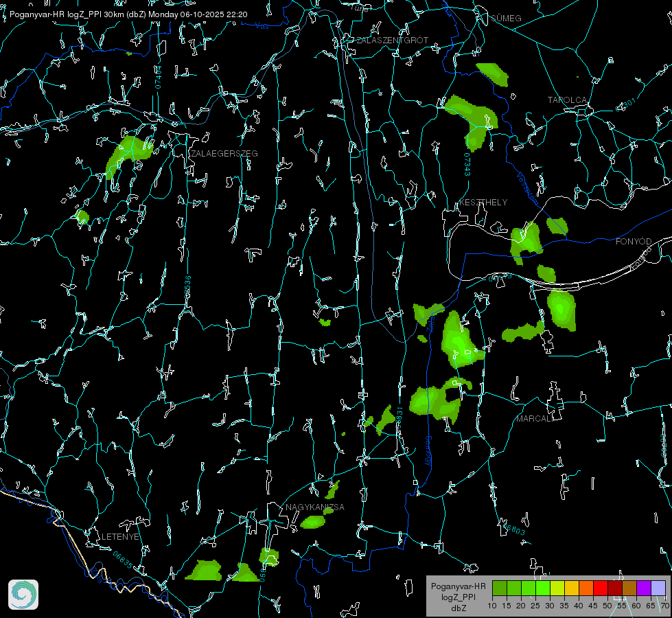This screenshot has height=618, width=672.
Task: Click the 10–15 dBZ dark green swatch
Action: [x=499, y=588]
